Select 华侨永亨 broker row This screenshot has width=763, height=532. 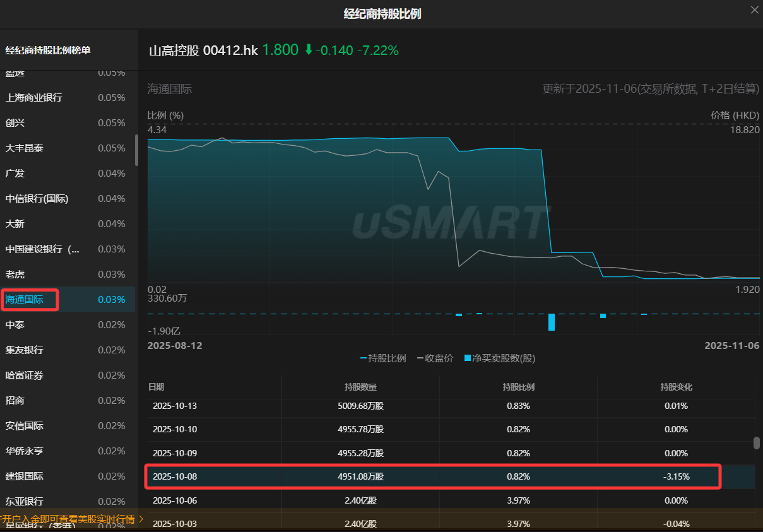point(68,451)
